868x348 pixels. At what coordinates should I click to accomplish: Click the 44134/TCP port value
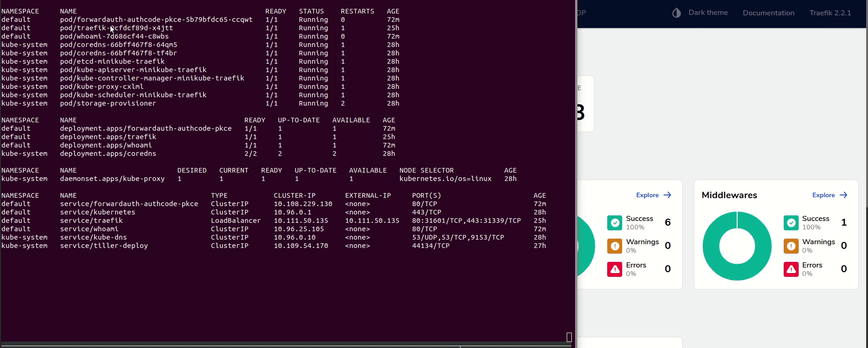click(x=431, y=246)
